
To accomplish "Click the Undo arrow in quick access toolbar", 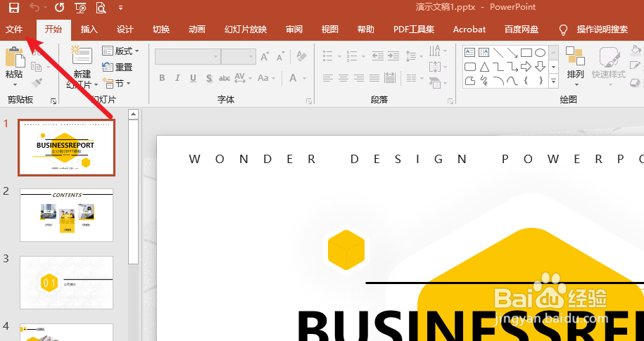I will click(35, 8).
